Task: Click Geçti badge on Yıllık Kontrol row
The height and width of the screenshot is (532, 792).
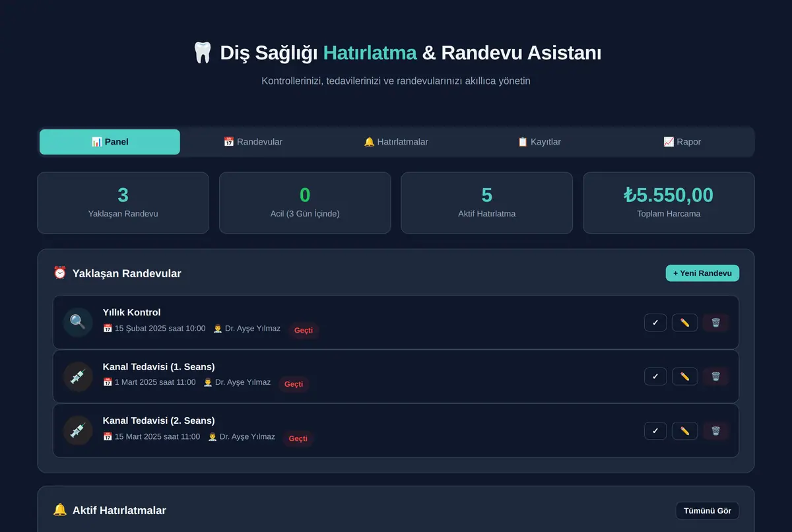Action: [304, 330]
